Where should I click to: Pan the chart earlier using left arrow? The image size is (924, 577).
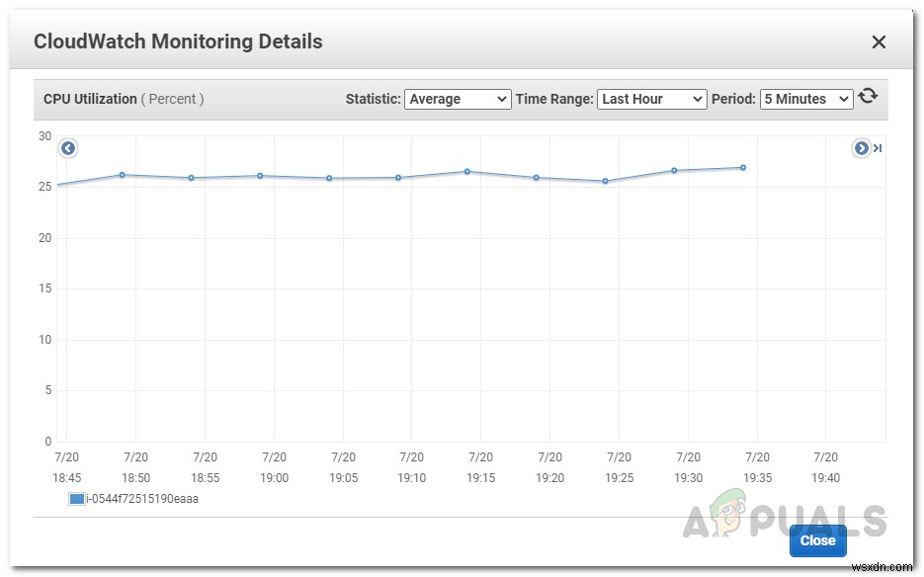pyautogui.click(x=67, y=147)
